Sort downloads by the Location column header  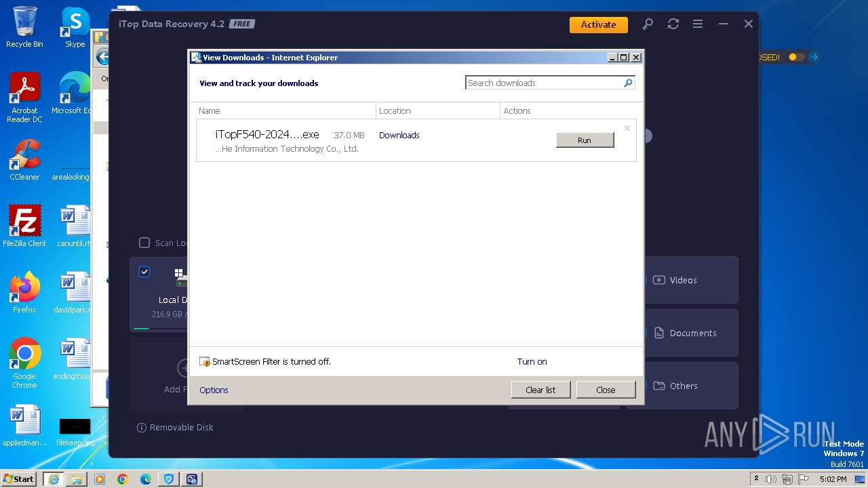tap(438, 110)
